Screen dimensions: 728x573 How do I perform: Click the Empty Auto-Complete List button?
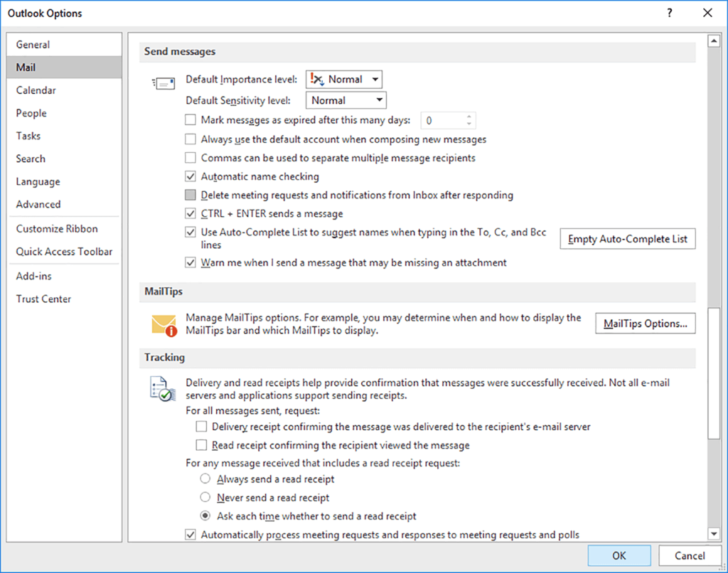(628, 239)
